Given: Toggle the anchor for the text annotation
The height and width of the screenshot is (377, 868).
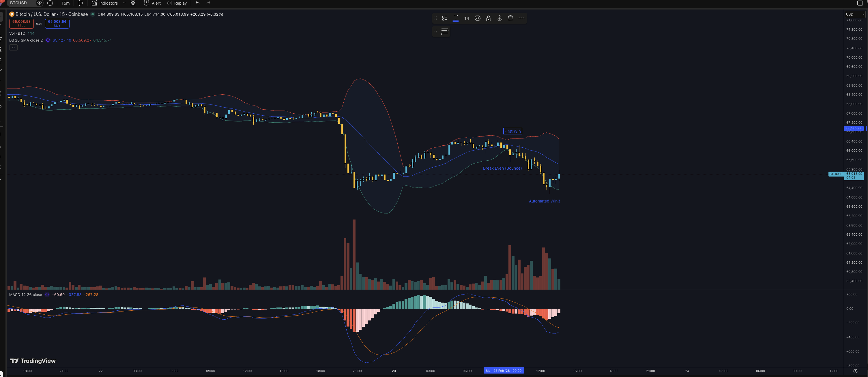Looking at the screenshot, I should click(x=499, y=18).
